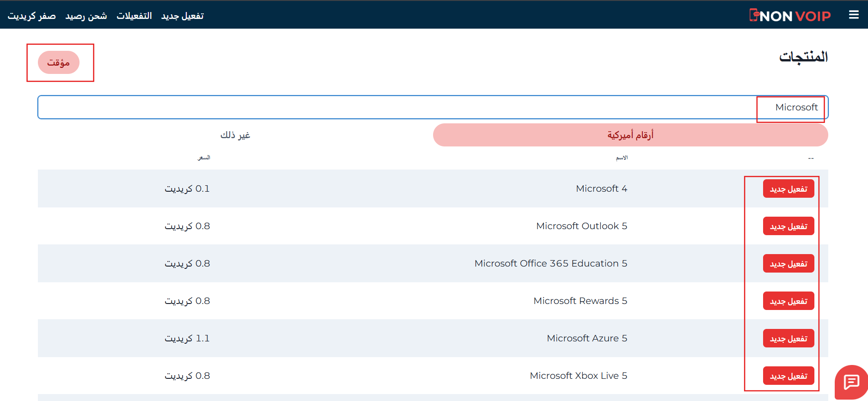Select Microsoft Rewards 5 name text

click(580, 301)
